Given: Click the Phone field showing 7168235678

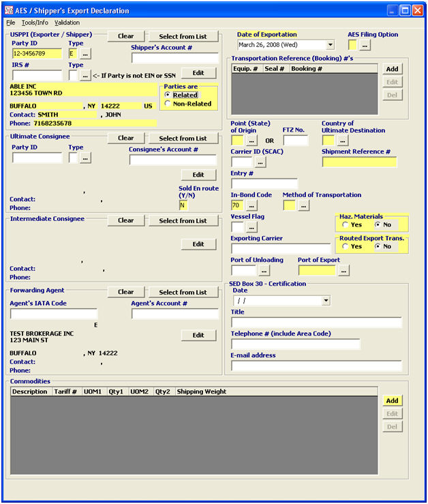Looking at the screenshot, I should [95, 123].
